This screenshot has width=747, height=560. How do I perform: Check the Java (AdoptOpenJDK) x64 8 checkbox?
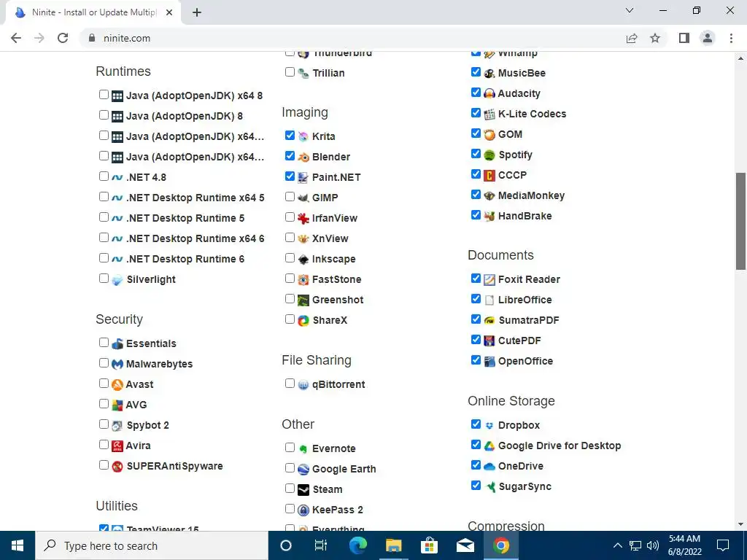click(104, 94)
